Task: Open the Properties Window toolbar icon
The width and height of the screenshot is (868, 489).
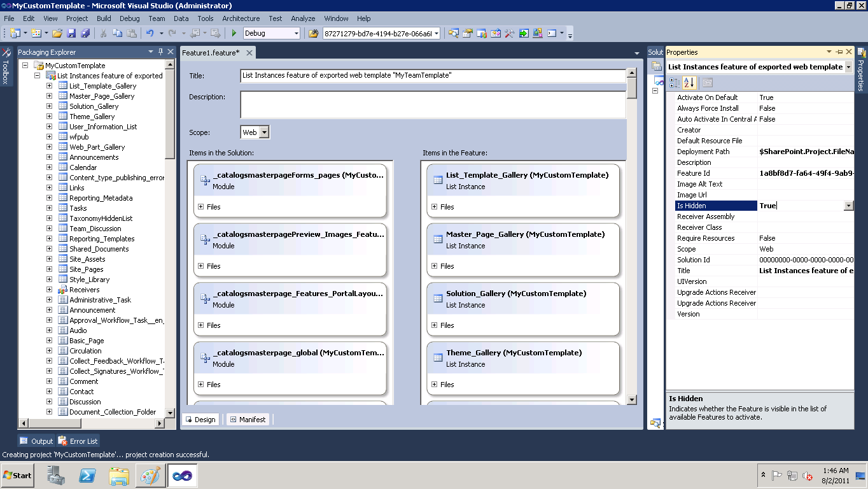Action: (468, 33)
